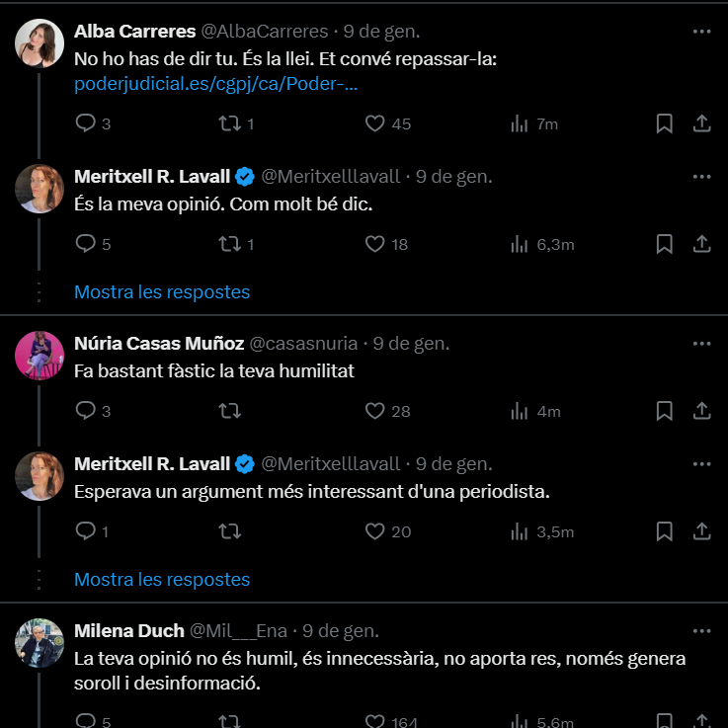Open @casasnuria profile handle
This screenshot has height=728, width=728.
[x=303, y=344]
